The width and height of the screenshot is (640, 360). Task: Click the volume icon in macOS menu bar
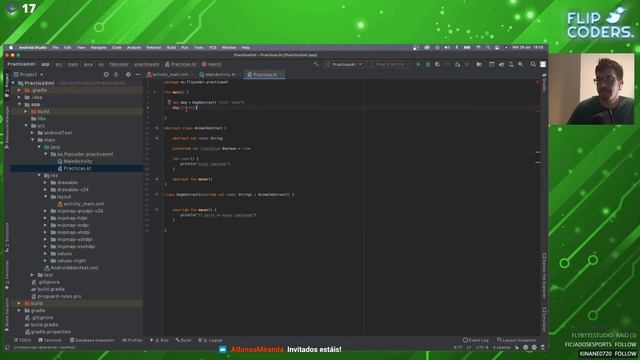click(447, 48)
